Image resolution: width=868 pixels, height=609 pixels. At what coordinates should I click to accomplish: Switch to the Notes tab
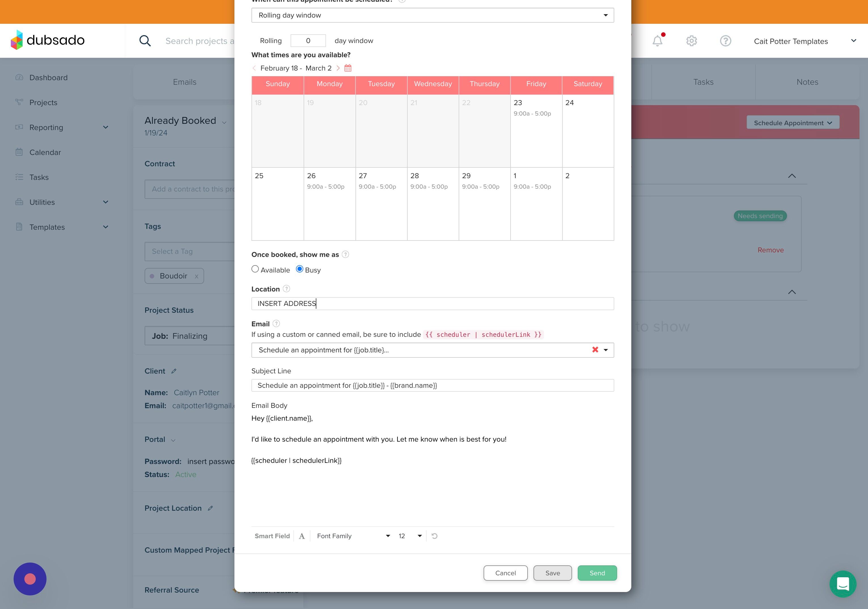(807, 82)
